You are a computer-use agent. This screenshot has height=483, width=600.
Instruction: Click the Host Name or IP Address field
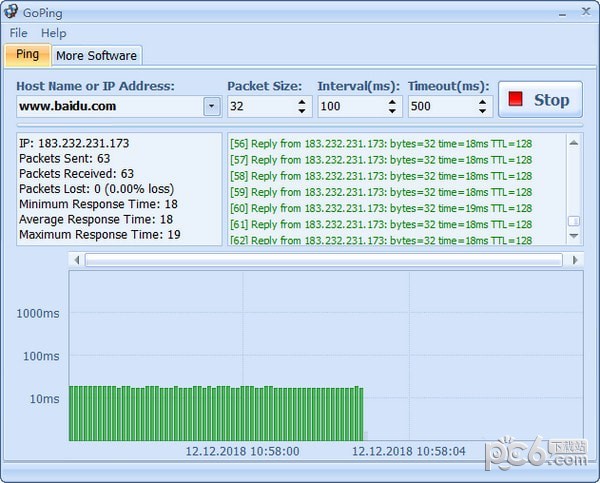coord(108,106)
